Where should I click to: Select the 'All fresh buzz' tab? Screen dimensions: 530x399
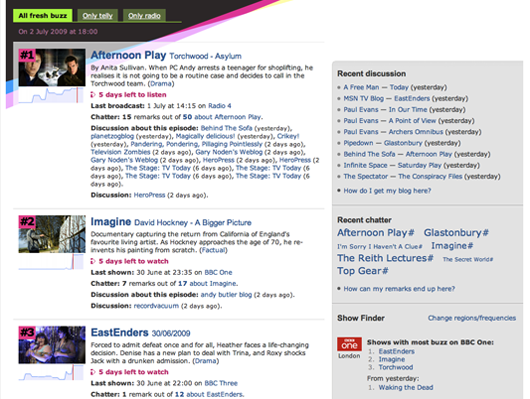coord(43,16)
